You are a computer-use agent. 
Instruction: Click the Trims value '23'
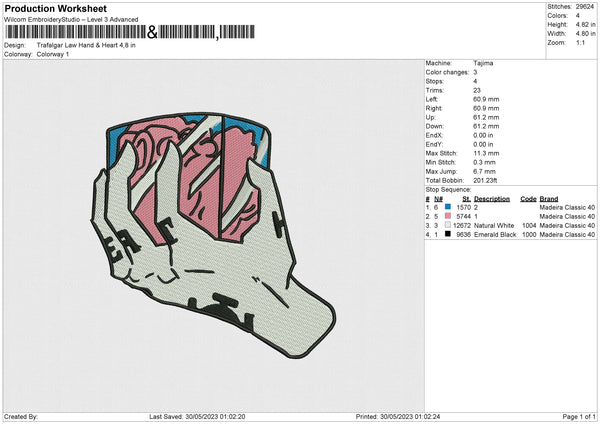point(477,90)
